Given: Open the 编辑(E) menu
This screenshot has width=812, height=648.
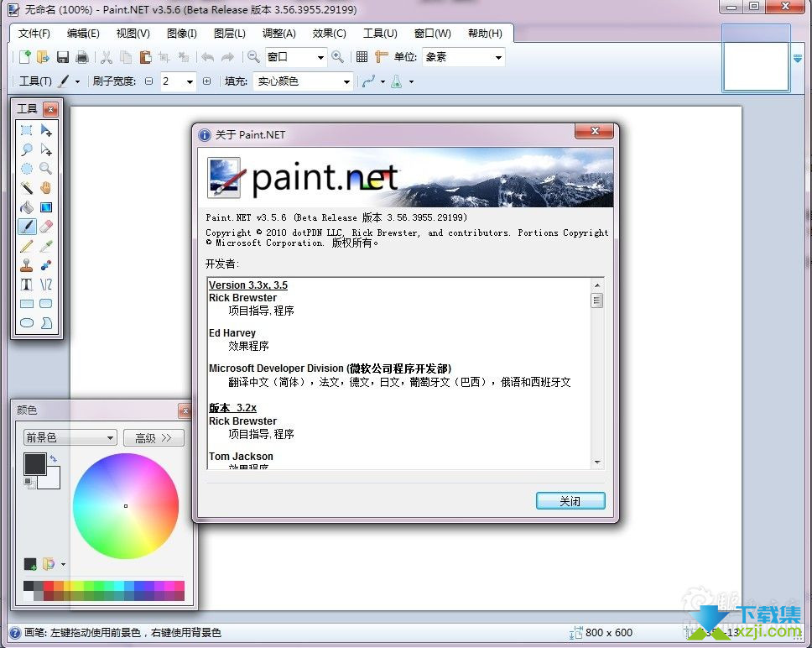Looking at the screenshot, I should [83, 34].
